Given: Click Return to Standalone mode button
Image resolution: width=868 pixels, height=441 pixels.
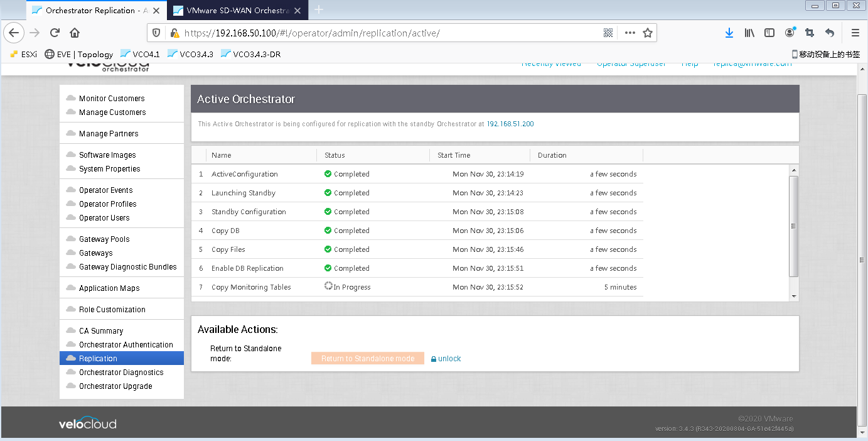Looking at the screenshot, I should point(368,359).
